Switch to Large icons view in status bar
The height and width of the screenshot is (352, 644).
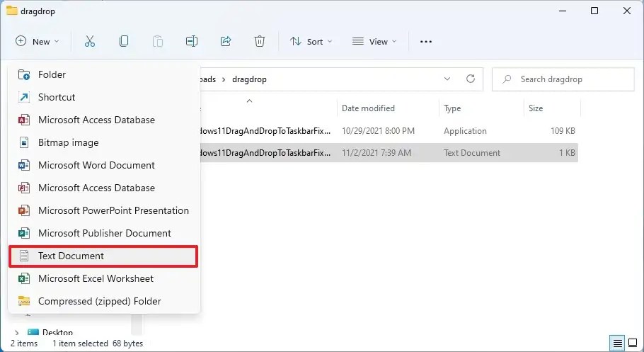point(633,343)
